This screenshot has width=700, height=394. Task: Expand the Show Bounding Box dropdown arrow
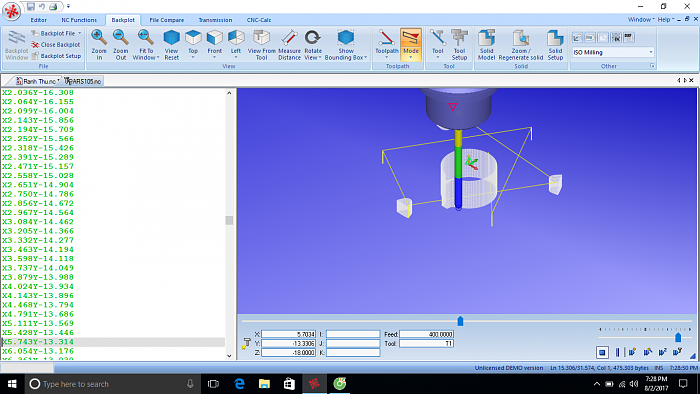[x=366, y=58]
